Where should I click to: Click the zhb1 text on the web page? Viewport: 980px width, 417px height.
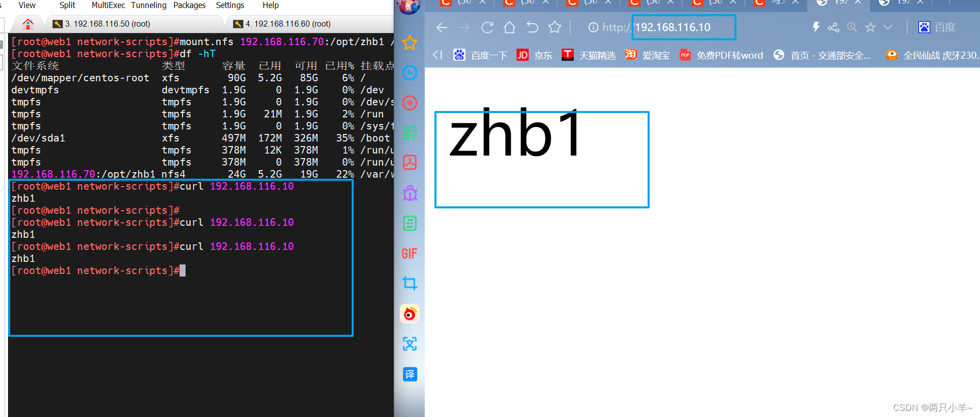pos(516,133)
